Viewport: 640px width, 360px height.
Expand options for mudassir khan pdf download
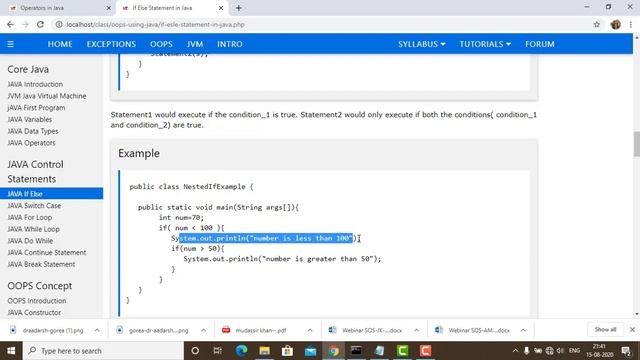coord(310,330)
